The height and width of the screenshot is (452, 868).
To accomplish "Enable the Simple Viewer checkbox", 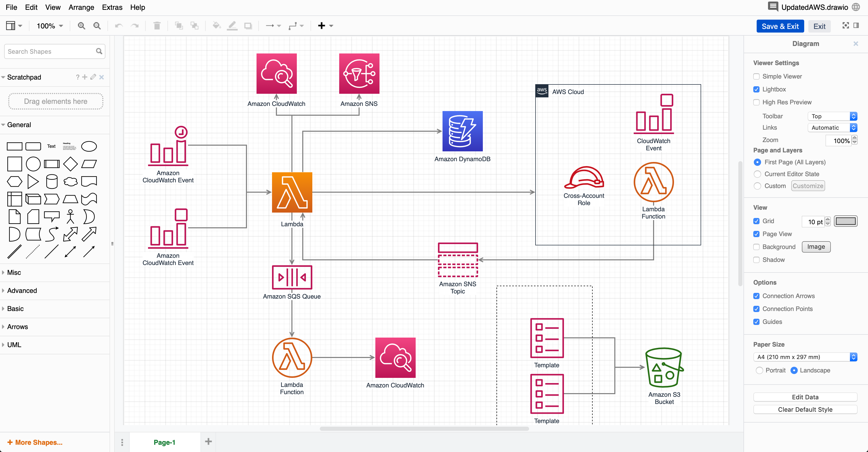I will tap(756, 76).
